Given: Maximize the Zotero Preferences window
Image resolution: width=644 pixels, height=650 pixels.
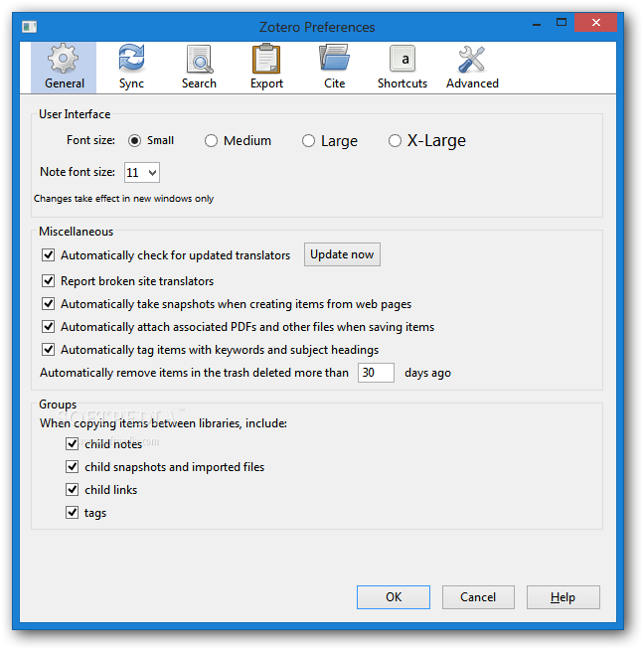Looking at the screenshot, I should click(562, 23).
